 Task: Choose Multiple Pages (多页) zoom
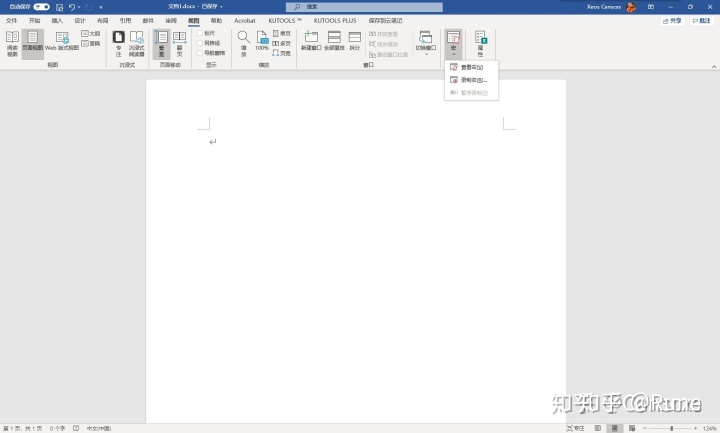[x=282, y=44]
